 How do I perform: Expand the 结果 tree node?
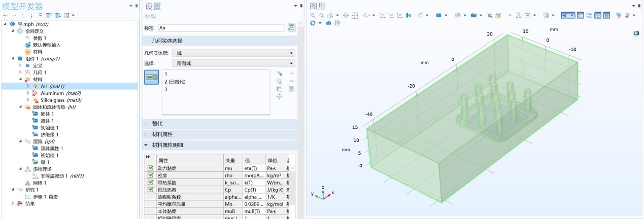(13, 203)
